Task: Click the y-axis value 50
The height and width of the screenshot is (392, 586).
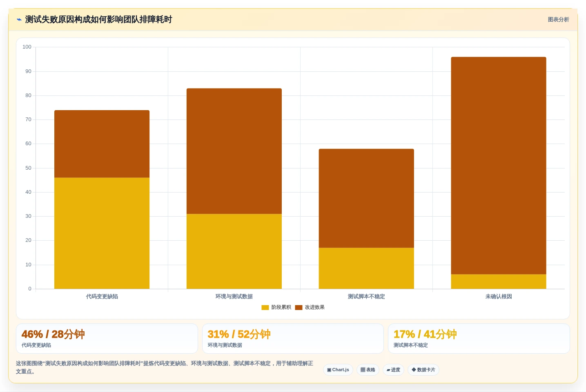Action: tap(28, 168)
